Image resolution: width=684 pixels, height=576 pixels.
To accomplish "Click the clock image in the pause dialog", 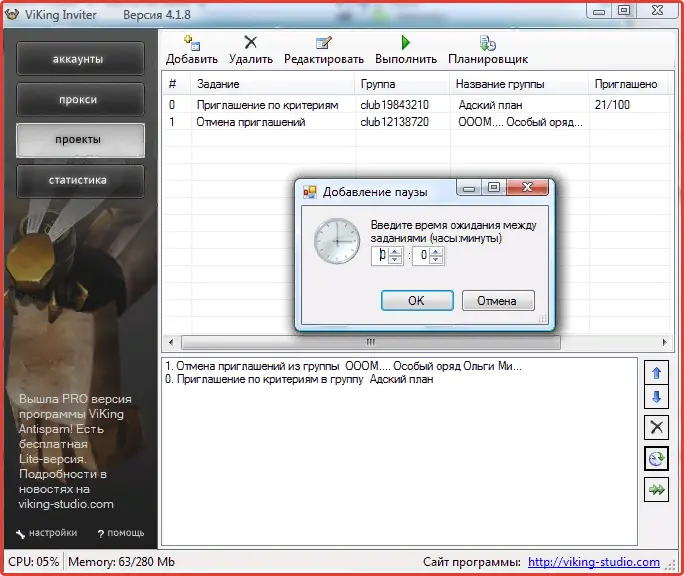I will 337,241.
